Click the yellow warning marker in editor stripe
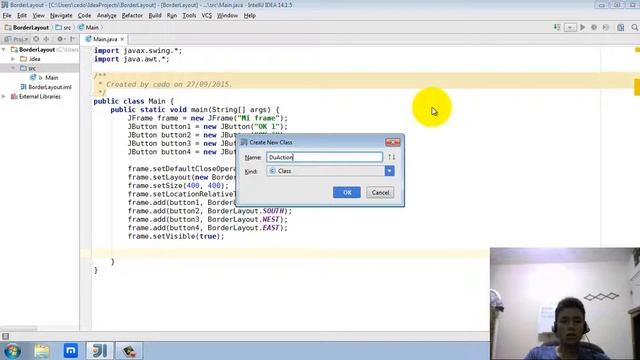The width and height of the screenshot is (640, 360). [637, 87]
